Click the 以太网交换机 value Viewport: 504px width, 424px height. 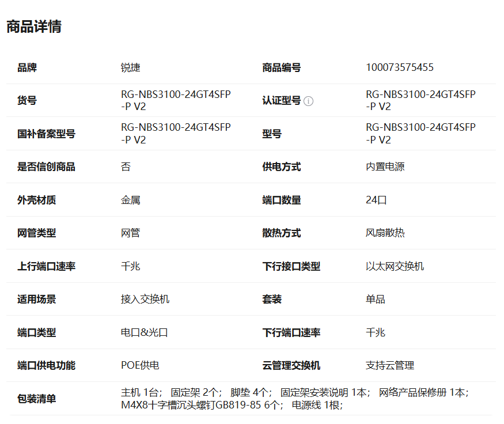(x=395, y=267)
